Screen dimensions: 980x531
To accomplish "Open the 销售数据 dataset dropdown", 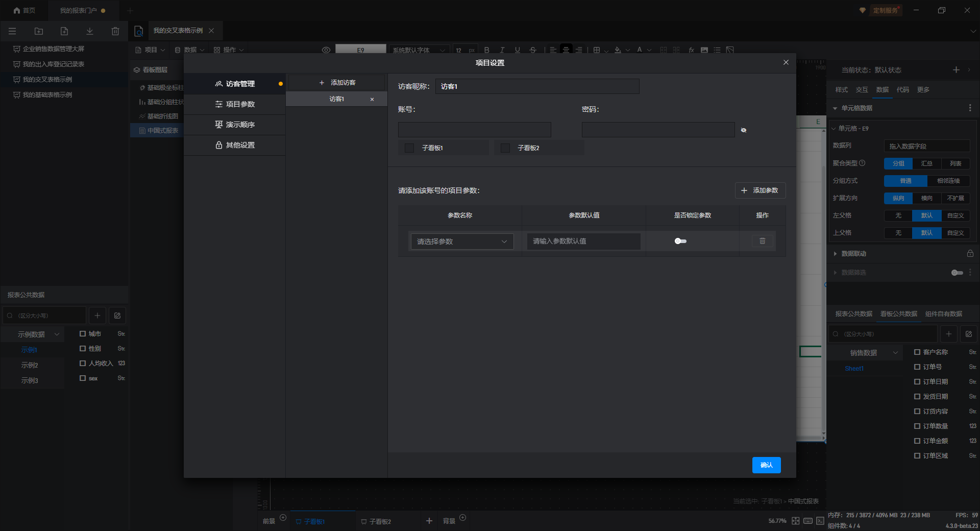I will click(x=866, y=353).
